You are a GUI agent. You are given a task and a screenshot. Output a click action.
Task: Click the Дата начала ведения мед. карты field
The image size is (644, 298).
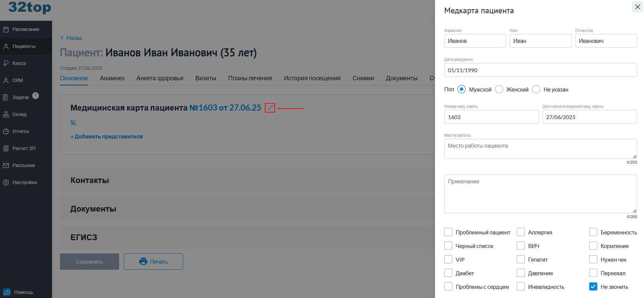pos(590,117)
